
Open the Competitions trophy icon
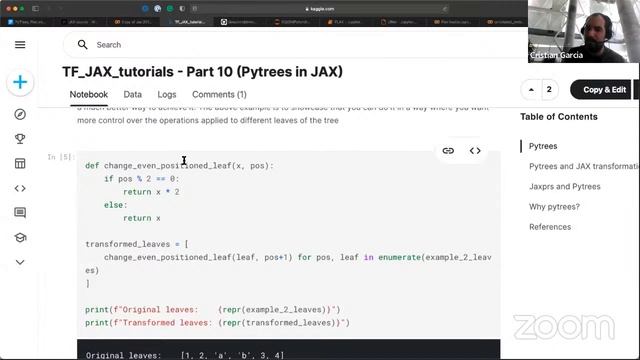point(20,139)
